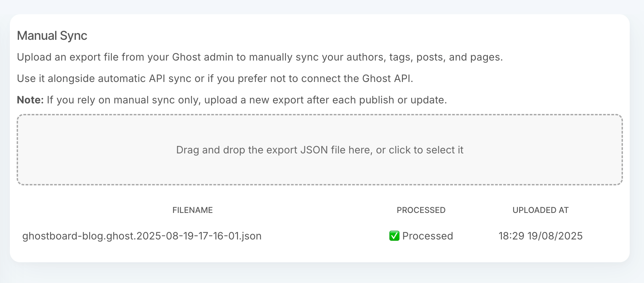
Task: Click the Manual Sync heading
Action: [52, 36]
